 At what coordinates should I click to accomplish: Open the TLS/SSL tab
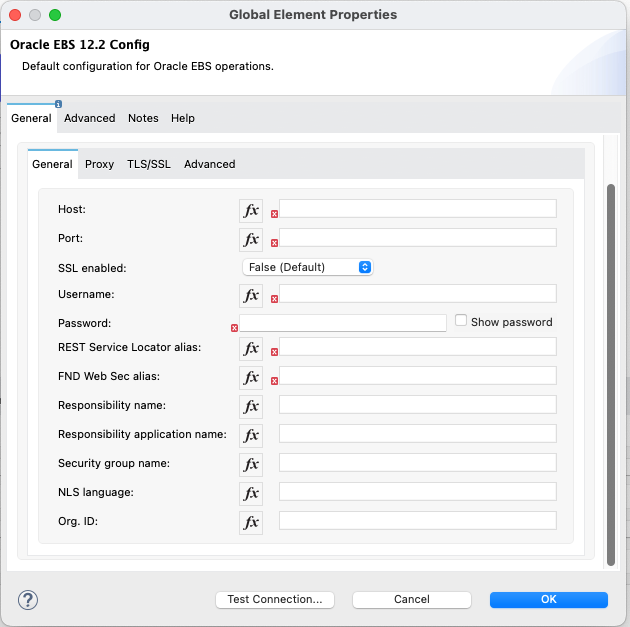149,164
